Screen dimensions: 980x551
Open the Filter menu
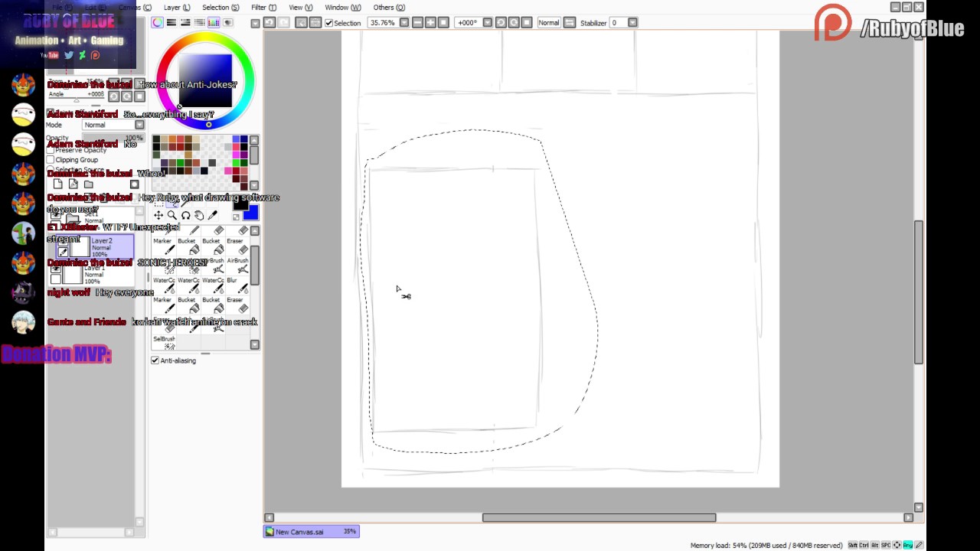click(x=263, y=8)
